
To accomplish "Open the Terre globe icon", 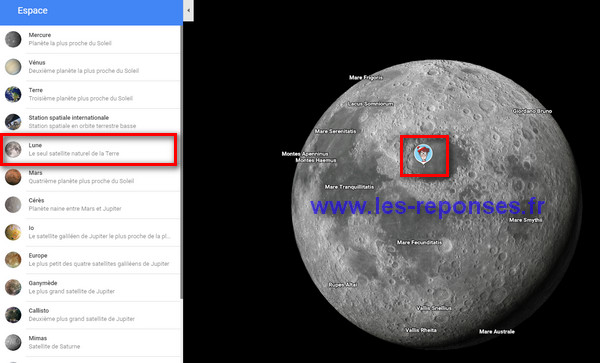I will pyautogui.click(x=13, y=94).
